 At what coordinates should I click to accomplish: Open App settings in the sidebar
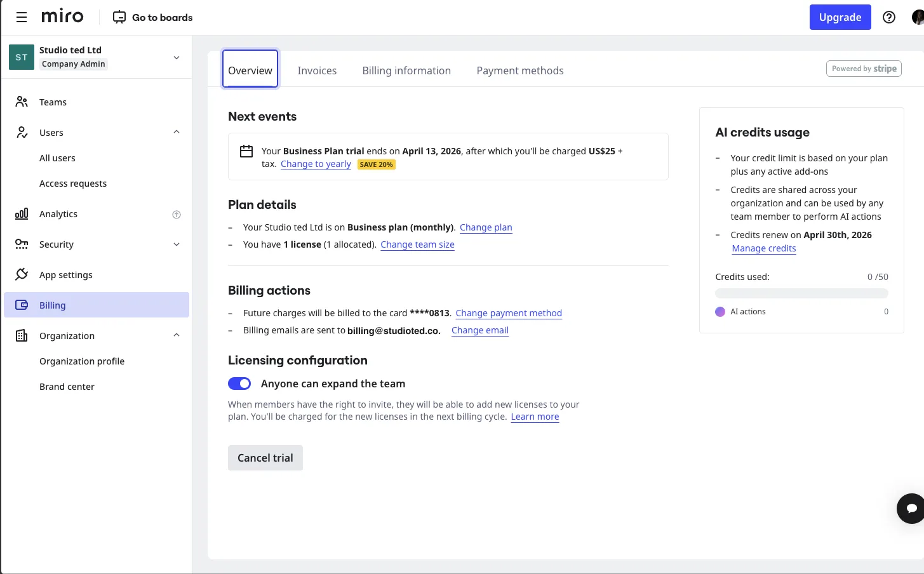tap(97, 274)
